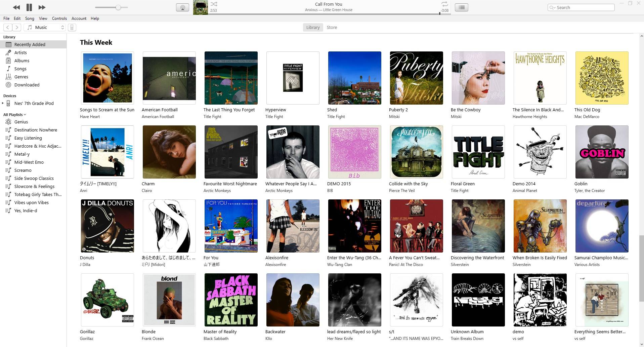Click the Slowcore & Feelings playlist icon
This screenshot has width=644, height=347.
coord(8,186)
